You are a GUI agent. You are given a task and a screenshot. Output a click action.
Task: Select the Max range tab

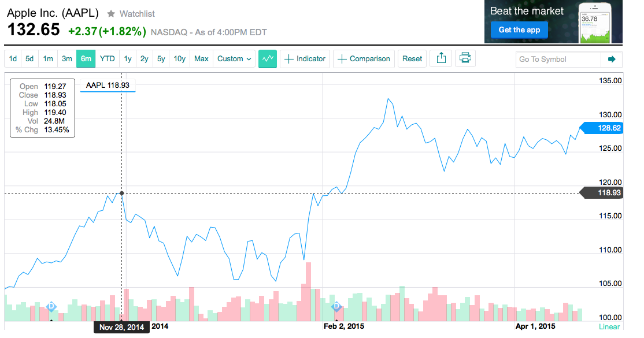point(201,58)
